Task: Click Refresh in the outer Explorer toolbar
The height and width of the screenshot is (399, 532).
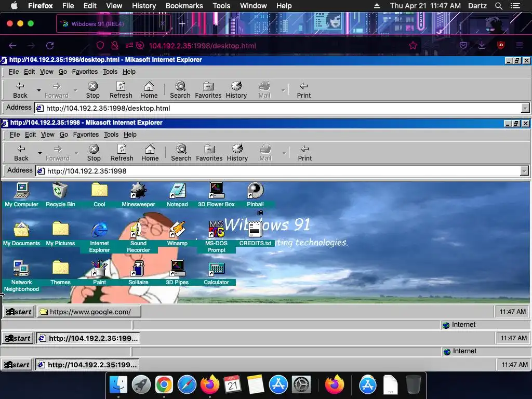Action: (x=121, y=90)
